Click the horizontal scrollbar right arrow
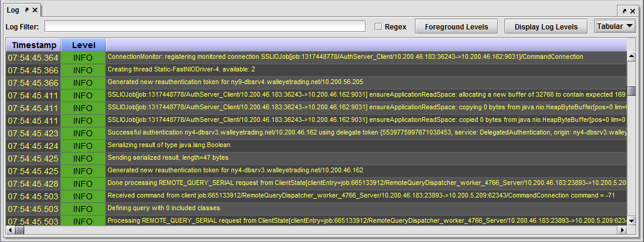The image size is (644, 242). point(622,230)
